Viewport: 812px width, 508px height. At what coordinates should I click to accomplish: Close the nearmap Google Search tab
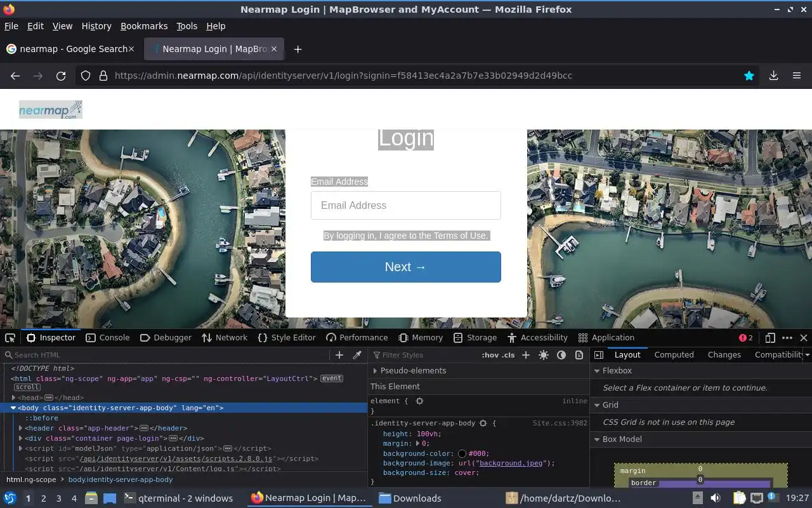[x=131, y=49]
